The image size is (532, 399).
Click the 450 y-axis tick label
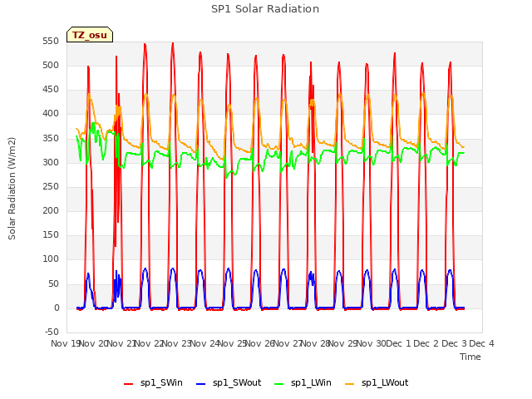[51, 90]
